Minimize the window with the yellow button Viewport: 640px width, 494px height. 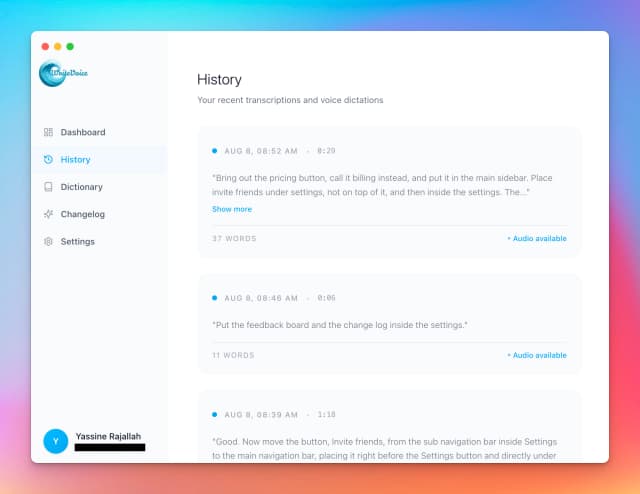(x=58, y=47)
